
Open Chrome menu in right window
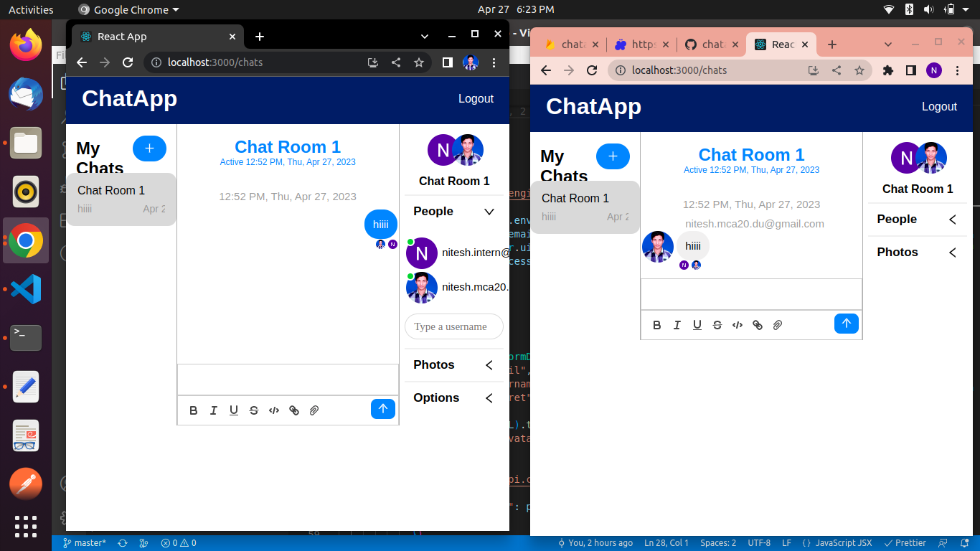coord(957,70)
